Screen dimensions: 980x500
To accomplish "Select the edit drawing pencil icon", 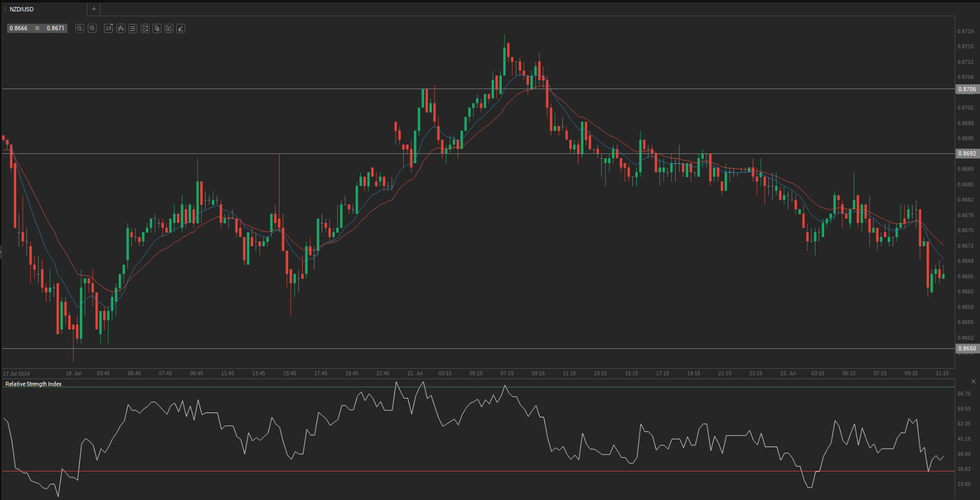I will pos(169,29).
